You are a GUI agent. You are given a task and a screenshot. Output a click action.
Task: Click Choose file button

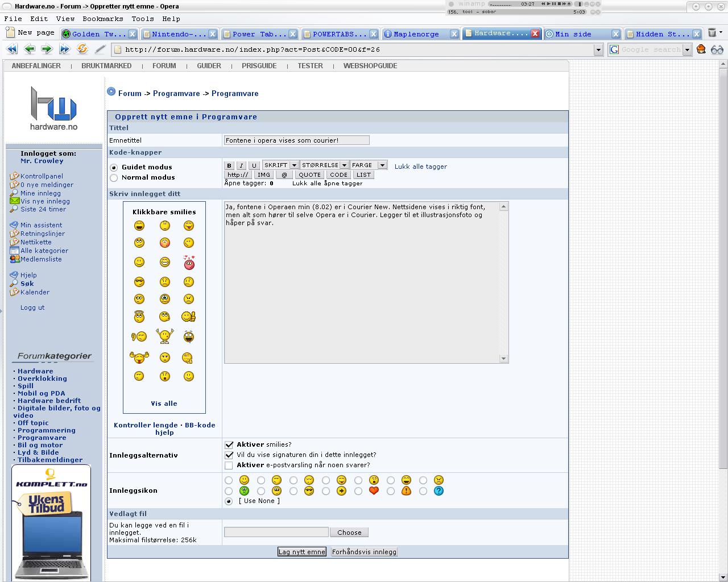pyautogui.click(x=349, y=533)
